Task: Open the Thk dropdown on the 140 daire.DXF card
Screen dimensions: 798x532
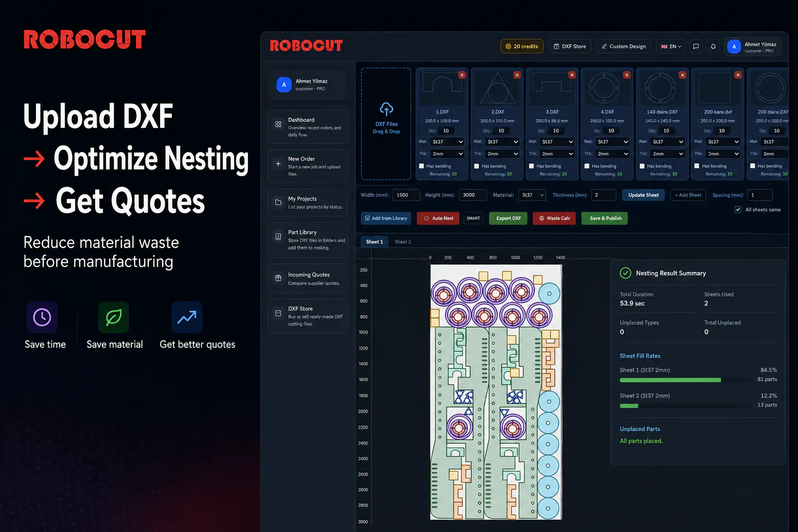Action: click(x=668, y=154)
